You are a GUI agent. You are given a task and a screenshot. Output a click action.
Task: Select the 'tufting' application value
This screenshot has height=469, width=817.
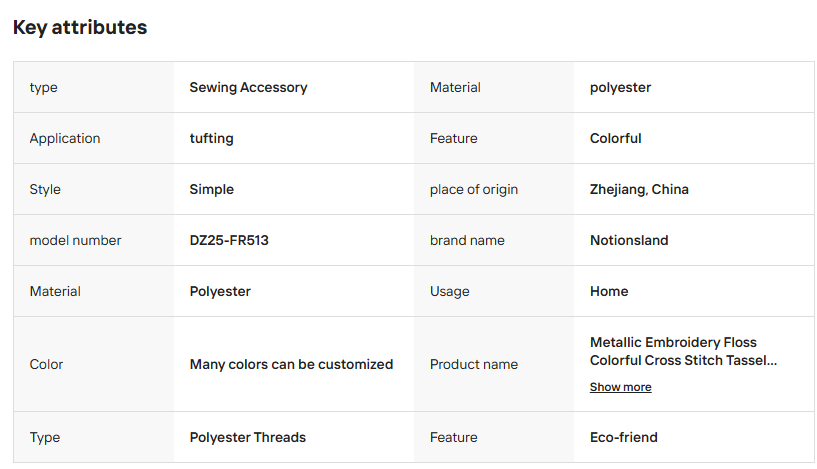point(211,139)
